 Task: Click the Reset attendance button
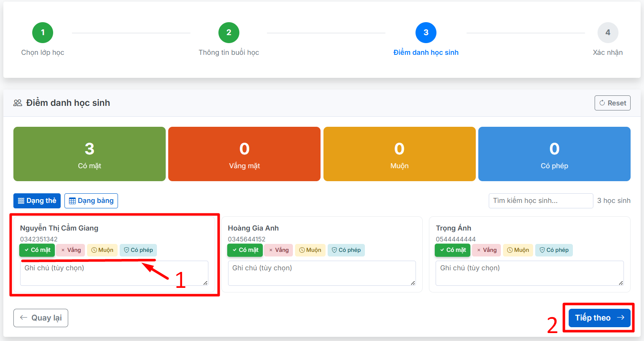[612, 103]
